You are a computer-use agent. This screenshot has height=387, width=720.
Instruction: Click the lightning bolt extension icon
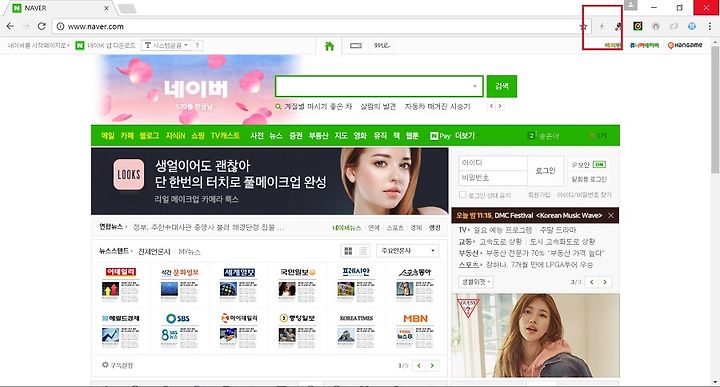[602, 27]
